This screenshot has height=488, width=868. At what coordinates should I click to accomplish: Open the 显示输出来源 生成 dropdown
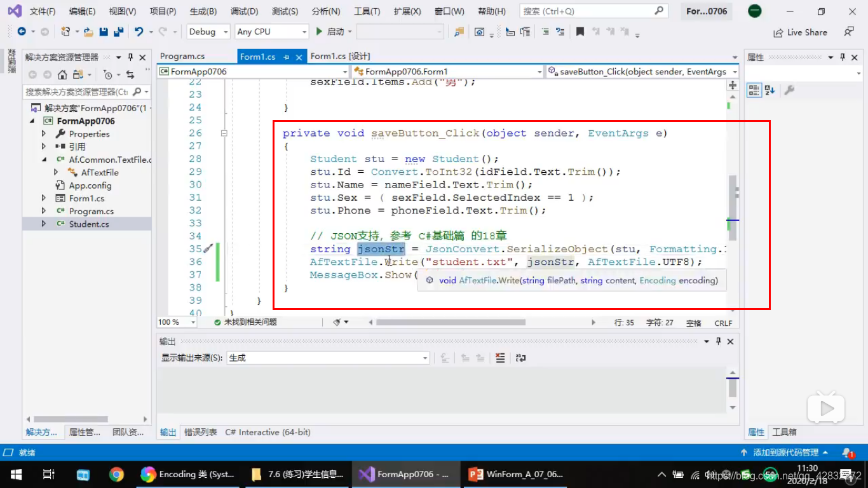[328, 358]
